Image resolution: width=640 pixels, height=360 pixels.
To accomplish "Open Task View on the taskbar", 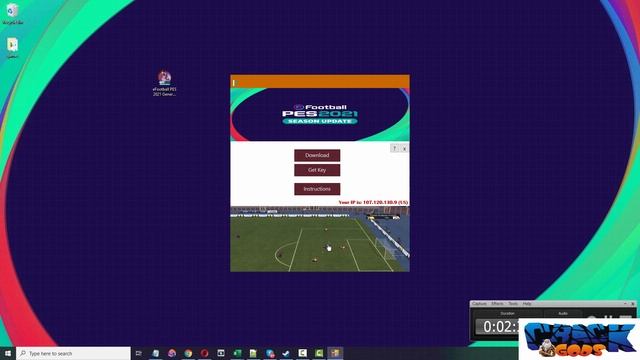I will 139,353.
